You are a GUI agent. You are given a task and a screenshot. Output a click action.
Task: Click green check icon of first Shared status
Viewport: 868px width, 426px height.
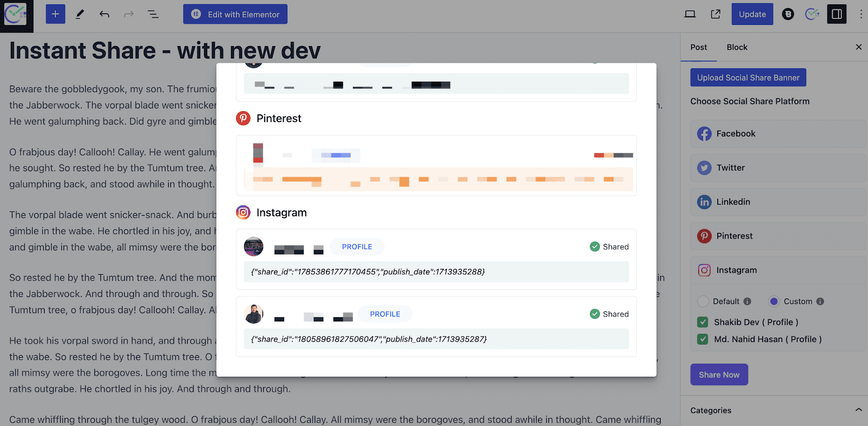click(595, 247)
